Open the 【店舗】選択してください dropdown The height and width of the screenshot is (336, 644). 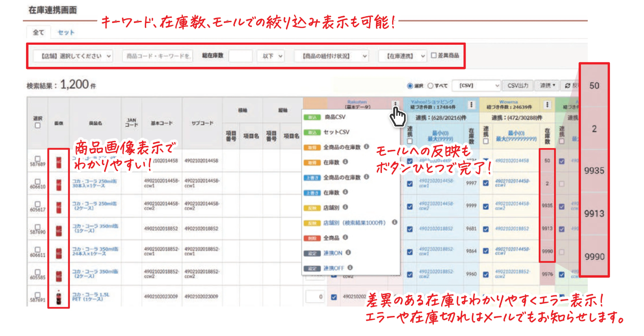tap(73, 56)
